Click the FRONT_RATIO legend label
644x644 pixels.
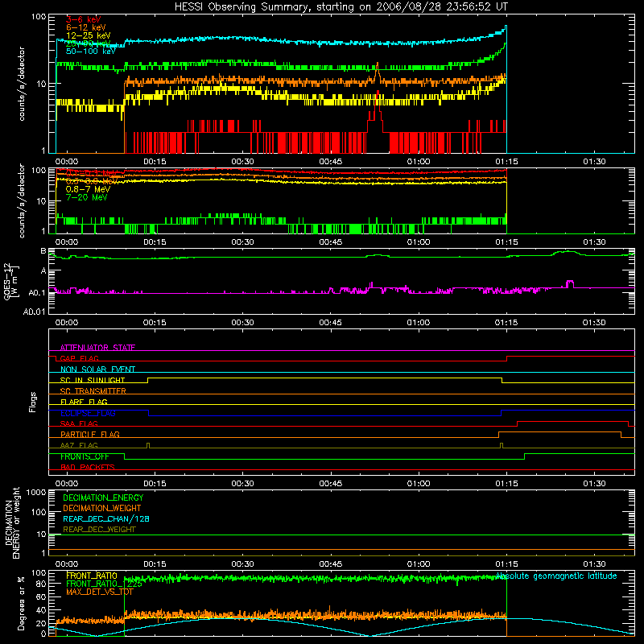click(x=92, y=576)
